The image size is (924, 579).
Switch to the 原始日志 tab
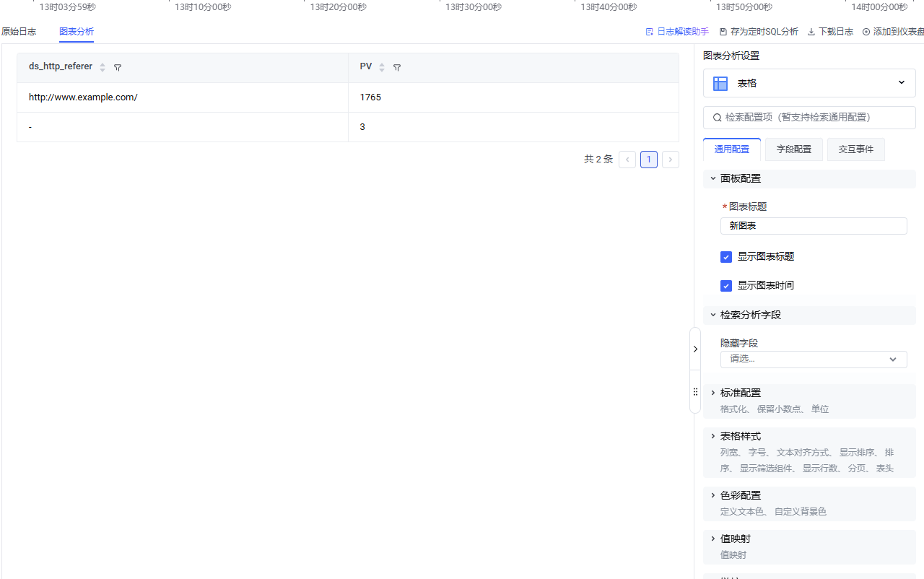pos(19,32)
